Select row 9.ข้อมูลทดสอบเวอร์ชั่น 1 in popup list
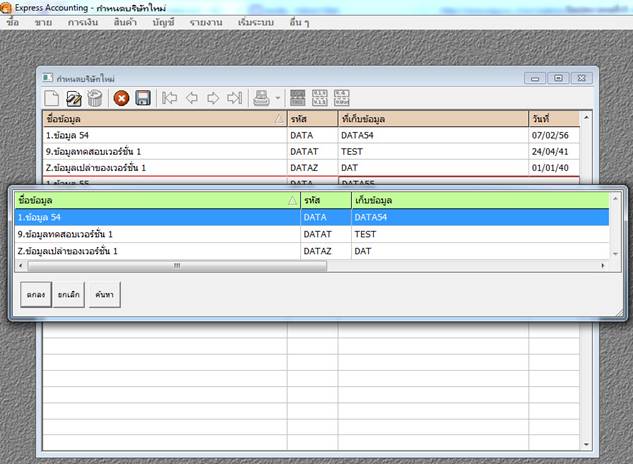This screenshot has width=633, height=464. pos(150,233)
